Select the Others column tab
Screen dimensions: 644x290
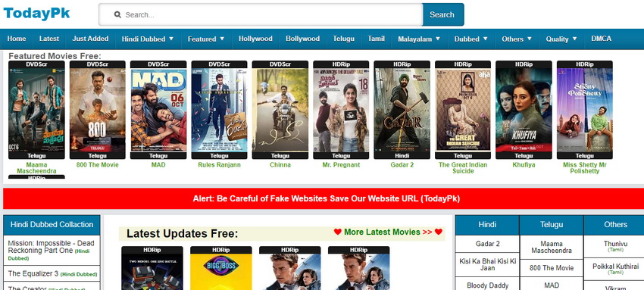pos(615,225)
